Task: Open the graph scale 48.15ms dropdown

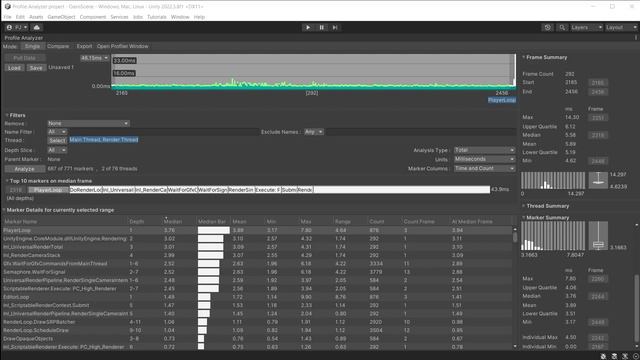Action: click(x=94, y=58)
